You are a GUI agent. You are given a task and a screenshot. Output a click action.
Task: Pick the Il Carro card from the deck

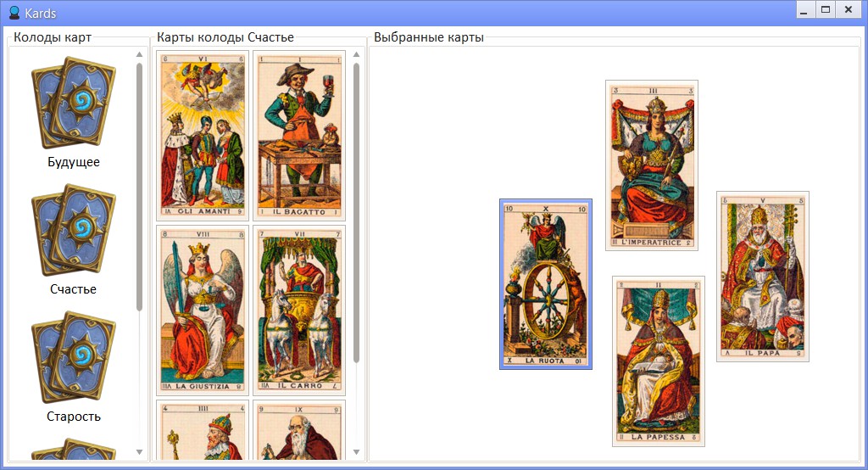(x=299, y=311)
